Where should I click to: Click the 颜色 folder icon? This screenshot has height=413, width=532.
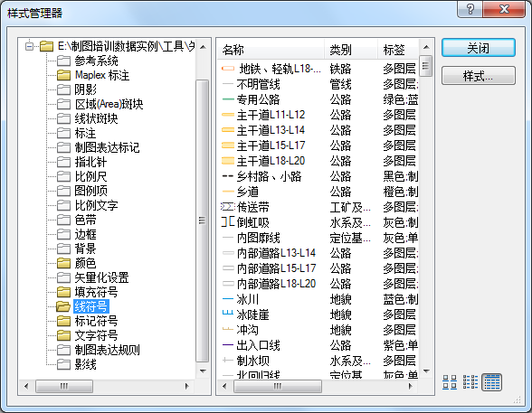pos(63,263)
